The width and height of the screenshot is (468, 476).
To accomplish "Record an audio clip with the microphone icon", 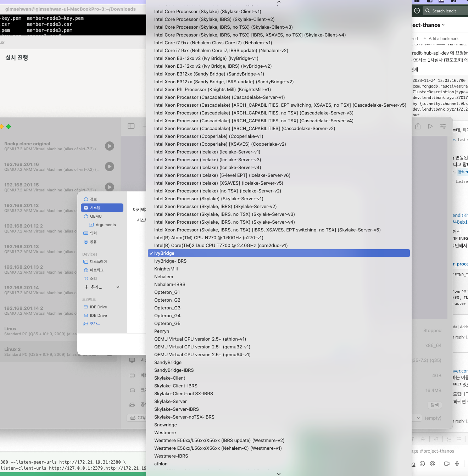I will tap(457, 464).
